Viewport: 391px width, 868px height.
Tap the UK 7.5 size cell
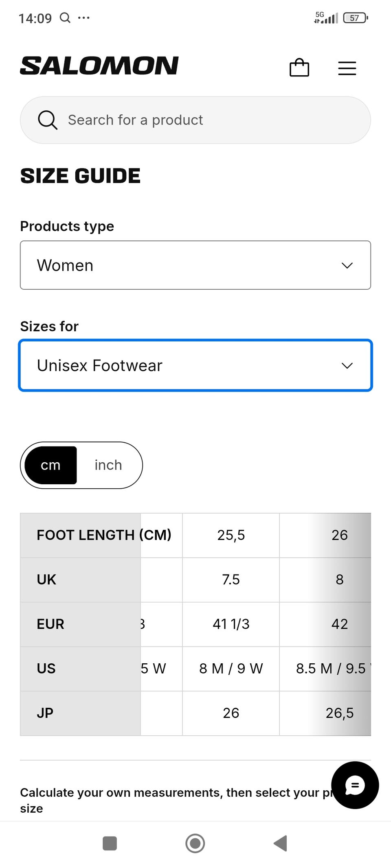(x=231, y=579)
